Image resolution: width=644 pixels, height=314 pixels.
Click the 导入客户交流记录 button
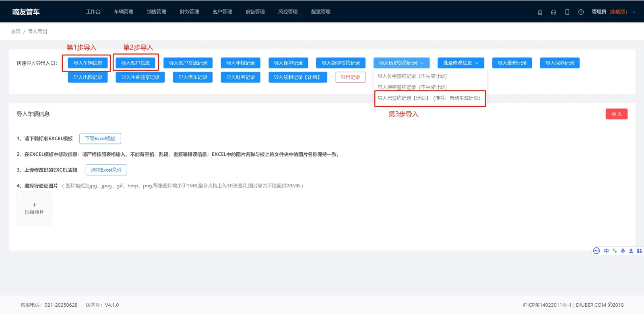[188, 63]
